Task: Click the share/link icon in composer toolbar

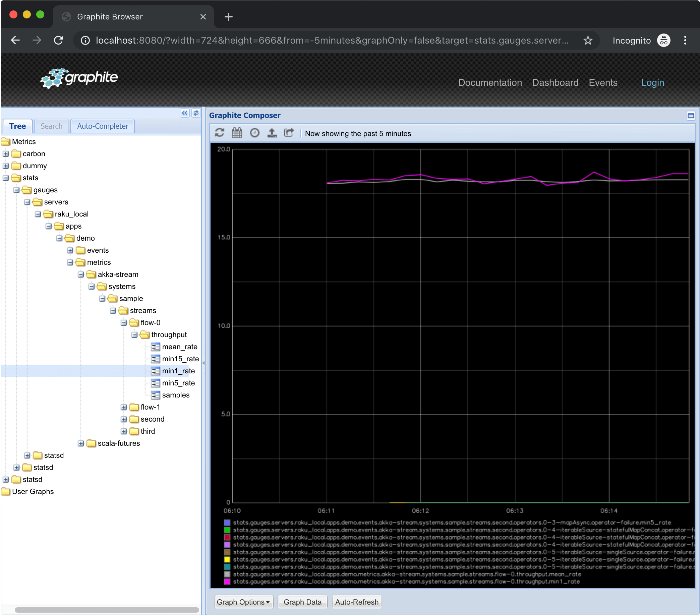Action: click(290, 133)
